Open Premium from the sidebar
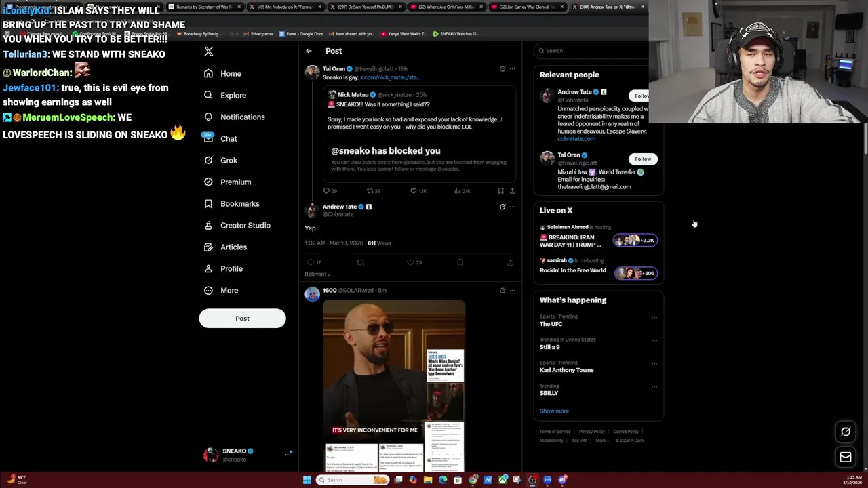 pyautogui.click(x=227, y=182)
